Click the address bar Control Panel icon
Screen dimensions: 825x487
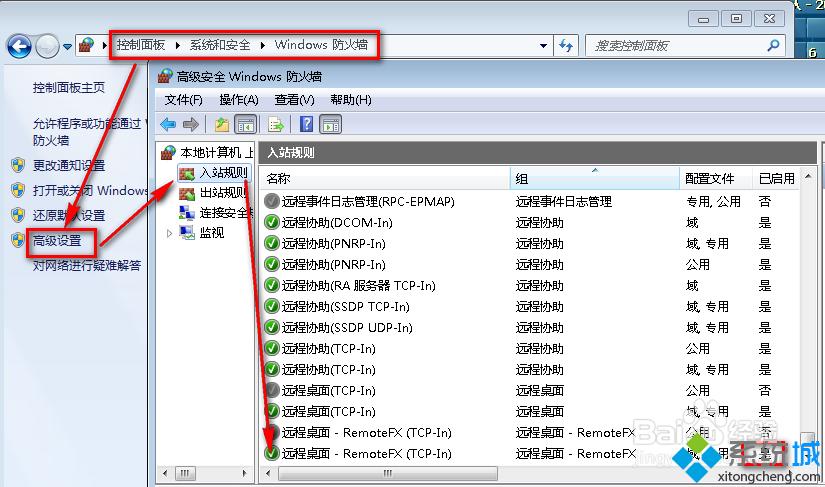[x=86, y=45]
